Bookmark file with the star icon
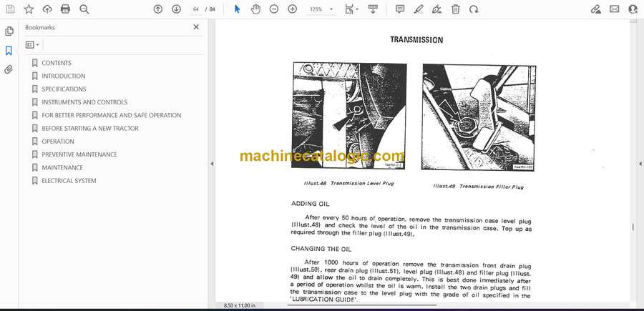 click(29, 9)
